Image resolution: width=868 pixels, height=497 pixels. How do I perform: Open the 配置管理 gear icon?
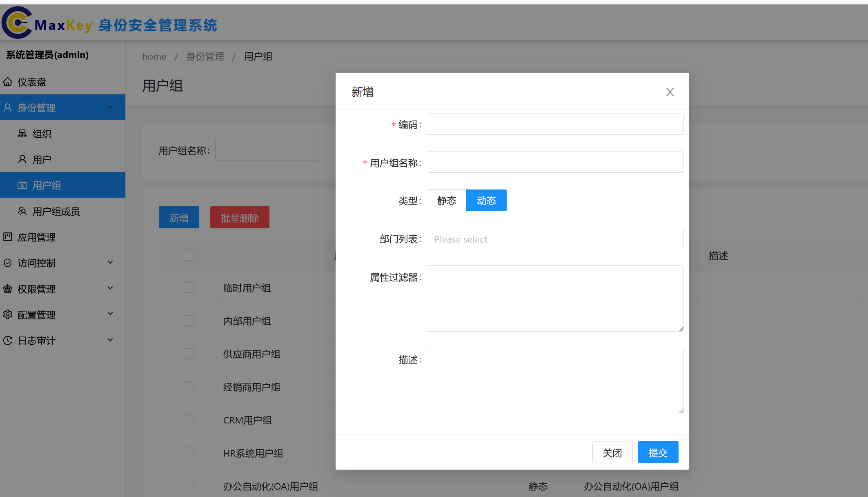tap(8, 314)
